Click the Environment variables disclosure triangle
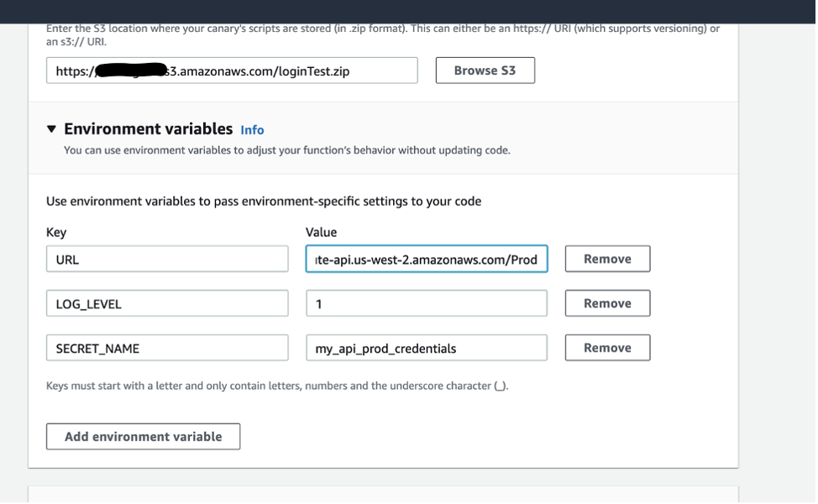 click(x=53, y=129)
